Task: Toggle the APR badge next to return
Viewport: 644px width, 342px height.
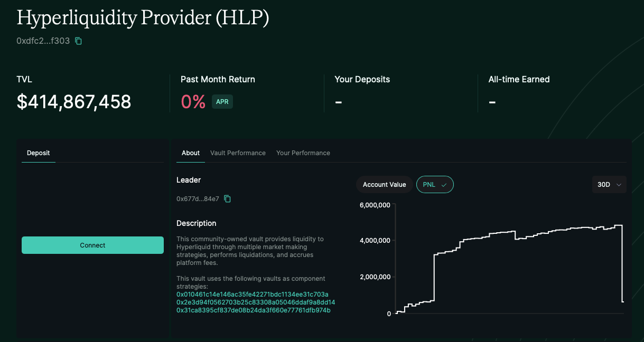Action: pyautogui.click(x=222, y=101)
